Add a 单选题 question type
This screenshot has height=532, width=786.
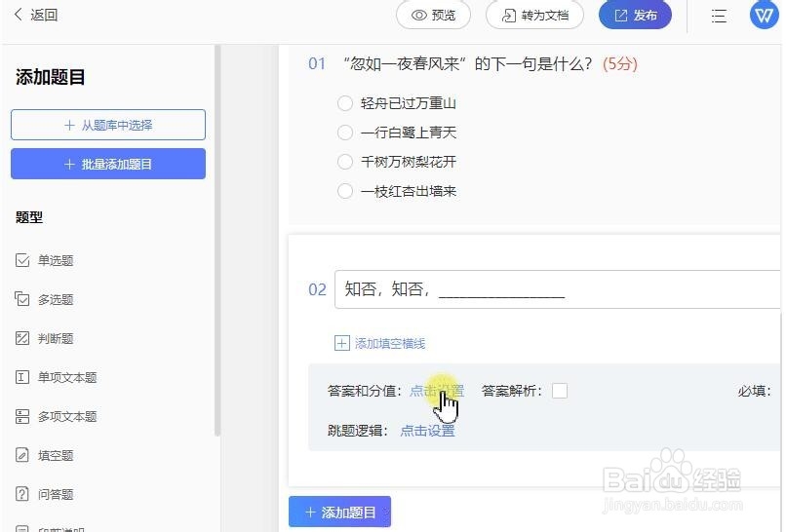pyautogui.click(x=45, y=260)
